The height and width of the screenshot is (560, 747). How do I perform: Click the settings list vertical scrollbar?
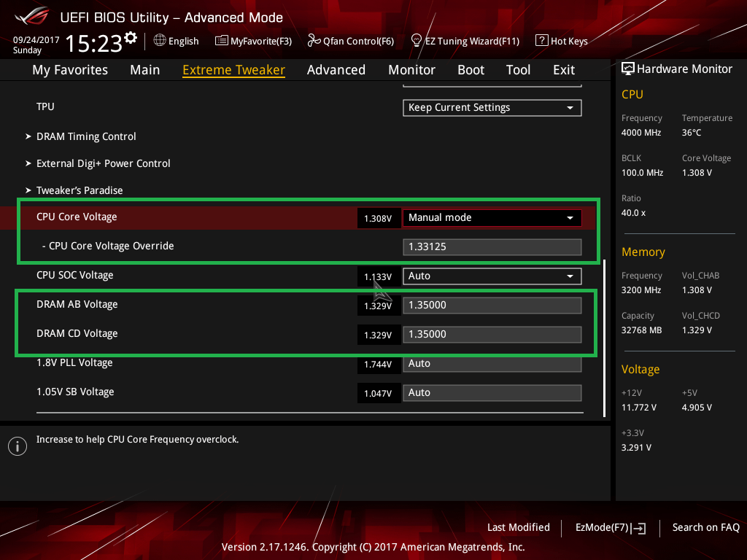pos(604,338)
